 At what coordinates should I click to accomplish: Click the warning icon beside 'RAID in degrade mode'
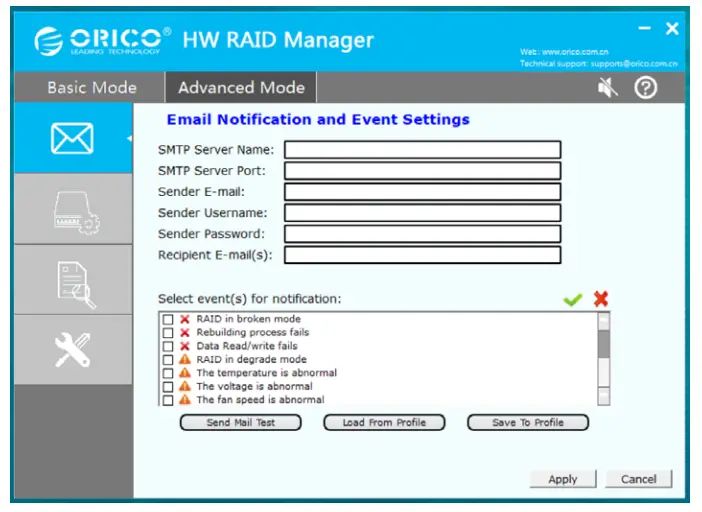184,359
